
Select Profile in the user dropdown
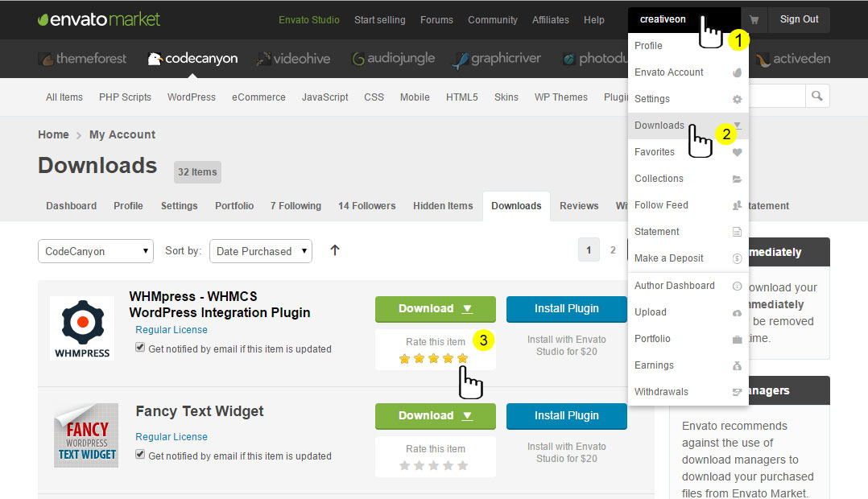click(688, 46)
